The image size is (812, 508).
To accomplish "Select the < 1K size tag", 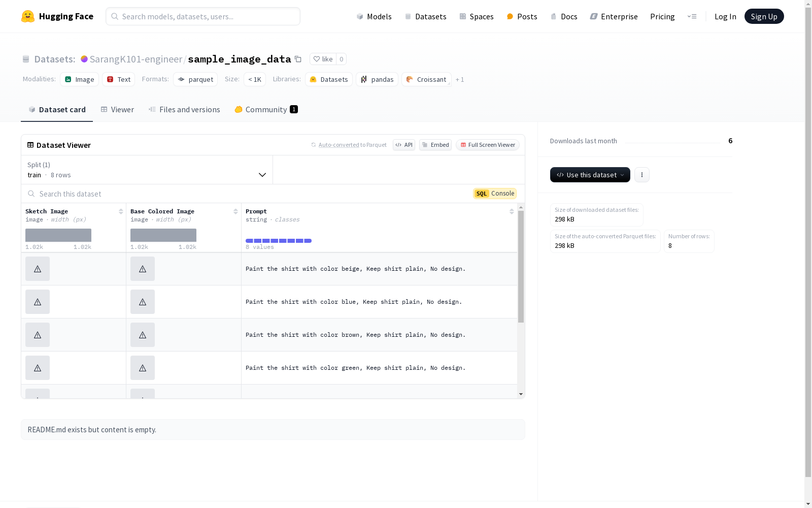I will [255, 79].
